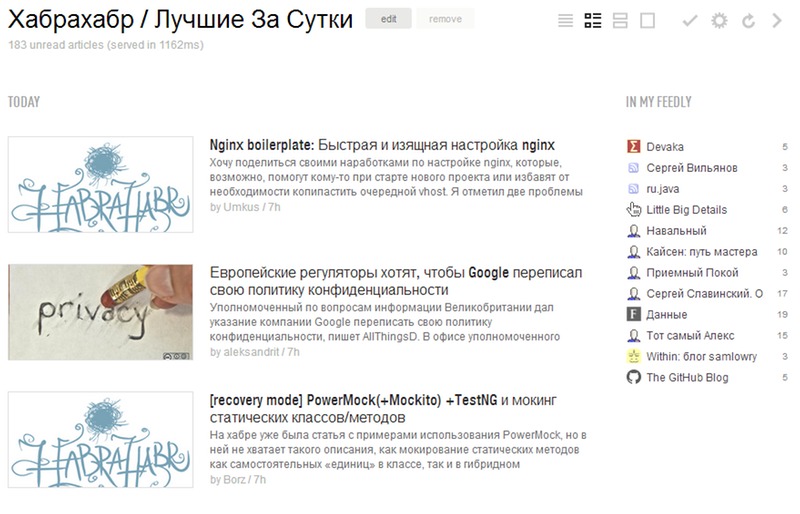Open the Сергей Славинский feed
Screen dimensions: 800x514
coord(705,293)
